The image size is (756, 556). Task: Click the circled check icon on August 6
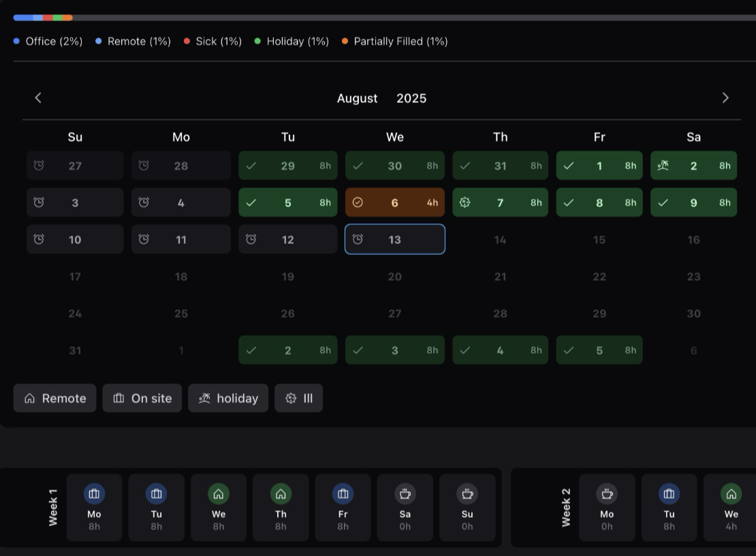pos(358,202)
